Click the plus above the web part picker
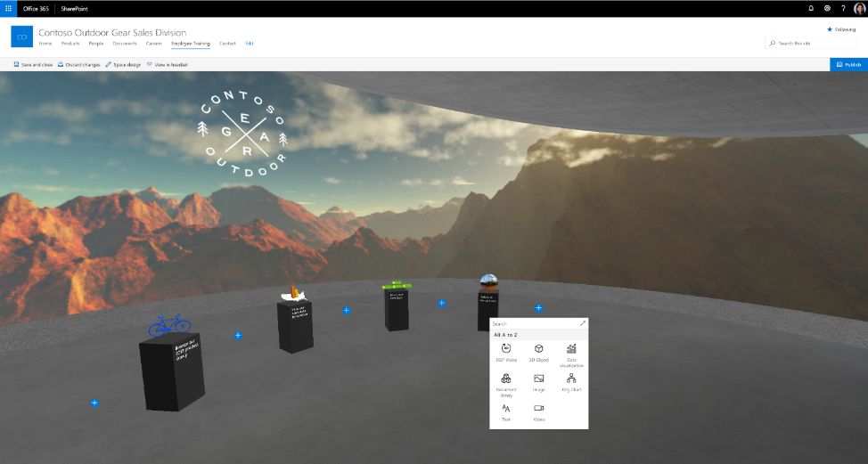The height and width of the screenshot is (464, 868). tap(538, 308)
